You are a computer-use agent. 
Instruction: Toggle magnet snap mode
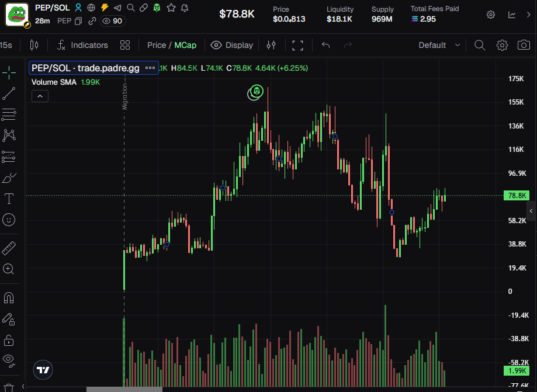coord(9,298)
